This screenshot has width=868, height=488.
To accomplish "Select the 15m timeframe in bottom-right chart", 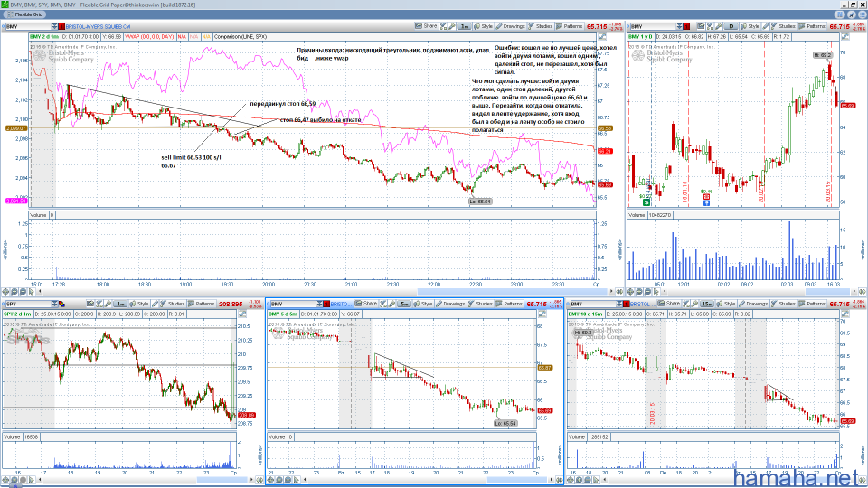I will coord(707,304).
